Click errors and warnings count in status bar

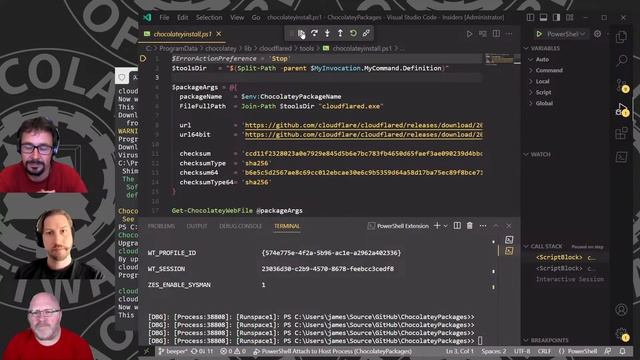[233, 351]
